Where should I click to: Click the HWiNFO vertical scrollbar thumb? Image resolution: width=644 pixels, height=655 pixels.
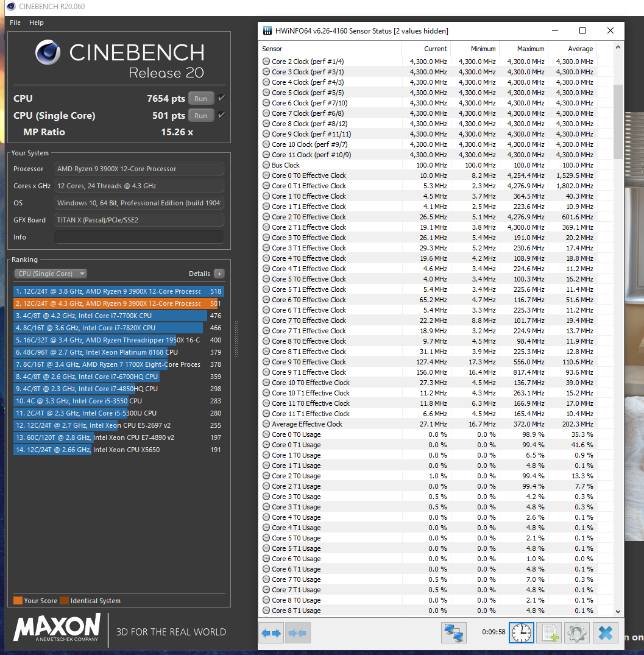pyautogui.click(x=618, y=122)
